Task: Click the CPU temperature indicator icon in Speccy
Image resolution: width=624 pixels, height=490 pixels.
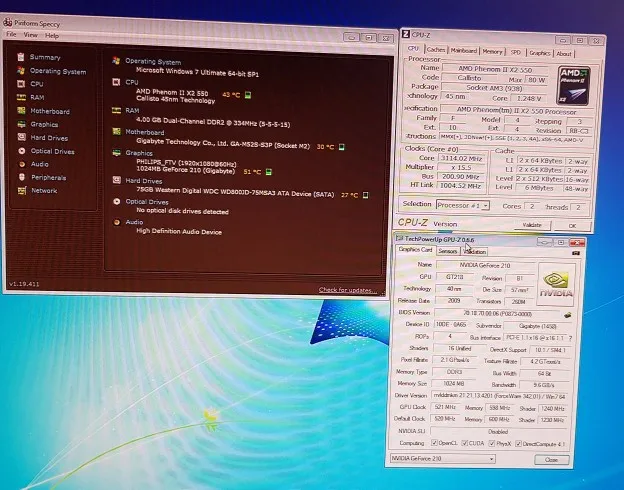Action: coord(248,95)
